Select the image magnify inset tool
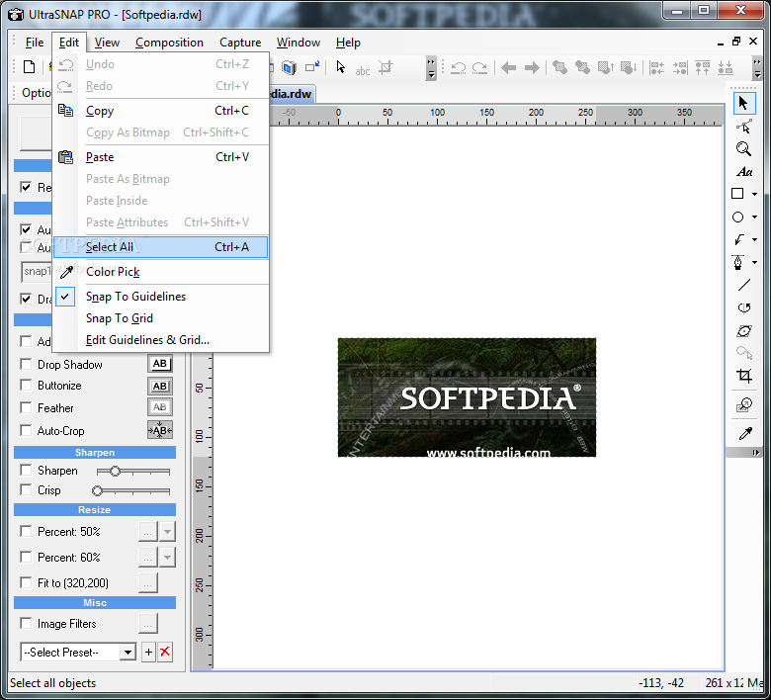 tap(743, 405)
